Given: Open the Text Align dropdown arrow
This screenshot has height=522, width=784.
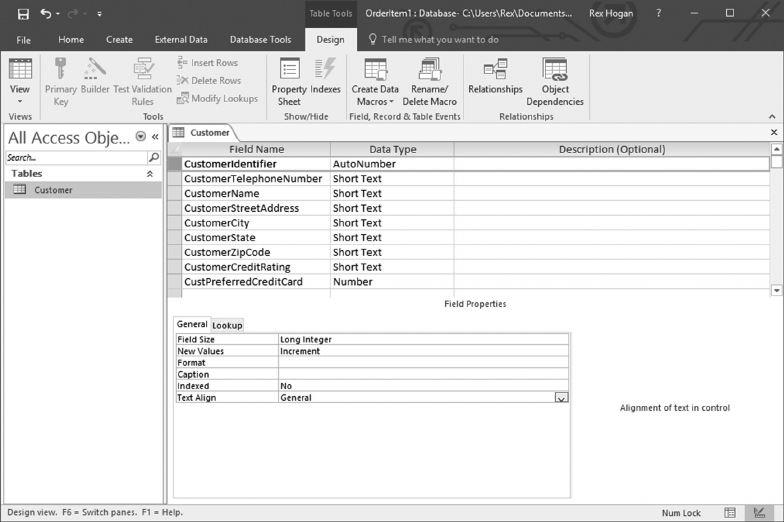Looking at the screenshot, I should click(x=562, y=398).
